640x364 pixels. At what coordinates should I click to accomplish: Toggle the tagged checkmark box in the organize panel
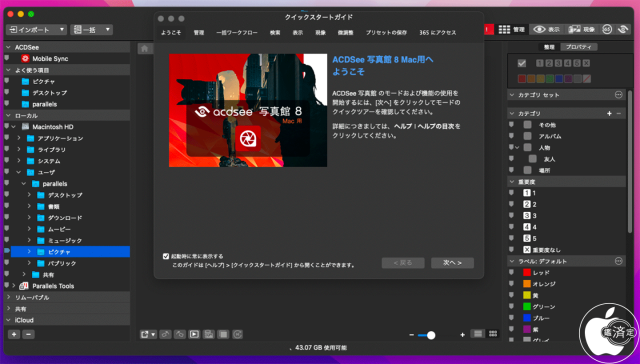click(522, 63)
